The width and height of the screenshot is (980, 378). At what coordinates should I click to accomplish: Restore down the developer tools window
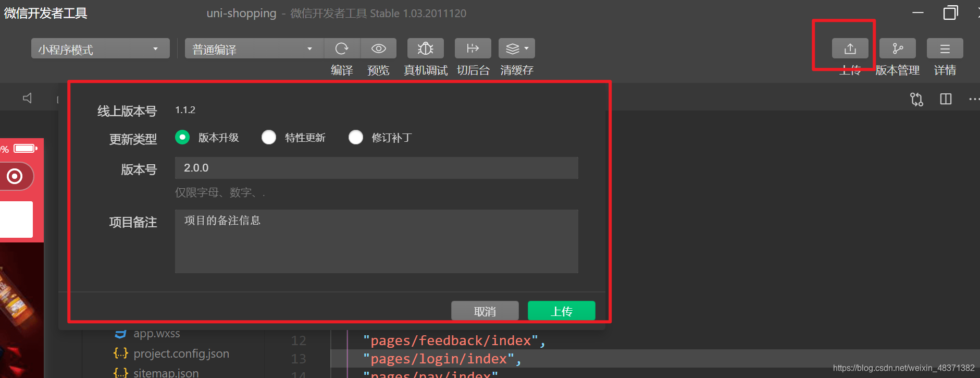pyautogui.click(x=951, y=13)
